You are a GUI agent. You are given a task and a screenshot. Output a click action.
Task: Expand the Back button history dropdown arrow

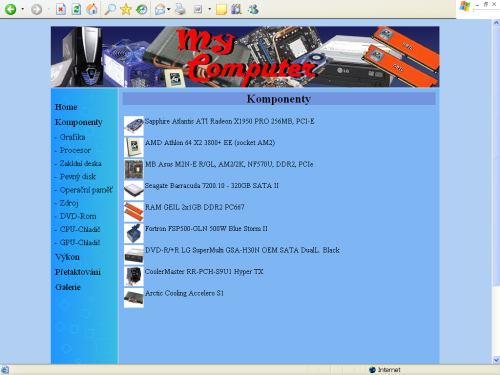(x=23, y=9)
